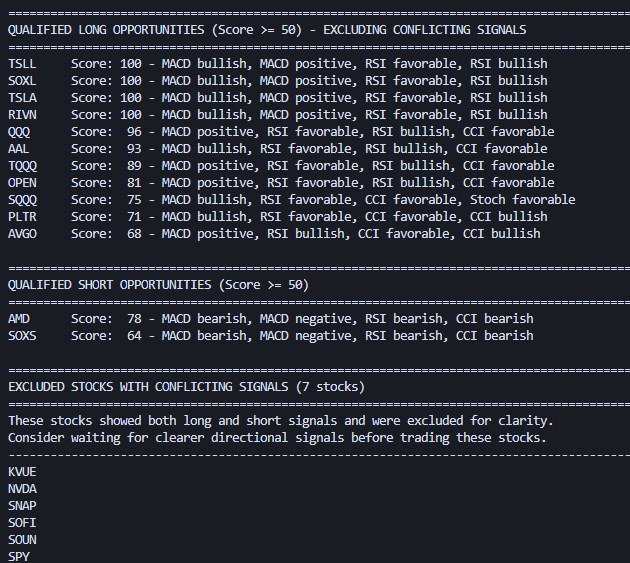Click the OPEN ticker symbol
Viewport: 630px width, 563px height.
(22, 183)
